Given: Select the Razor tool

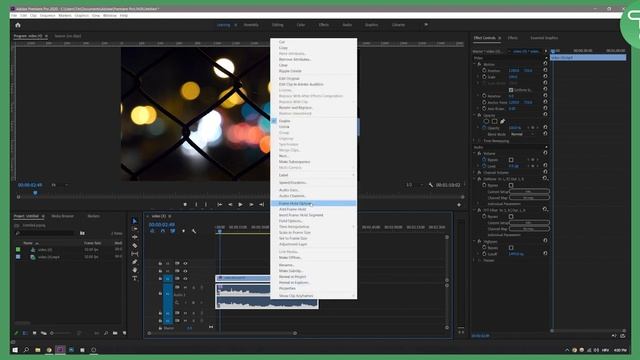Looking at the screenshot, I should pos(135,245).
